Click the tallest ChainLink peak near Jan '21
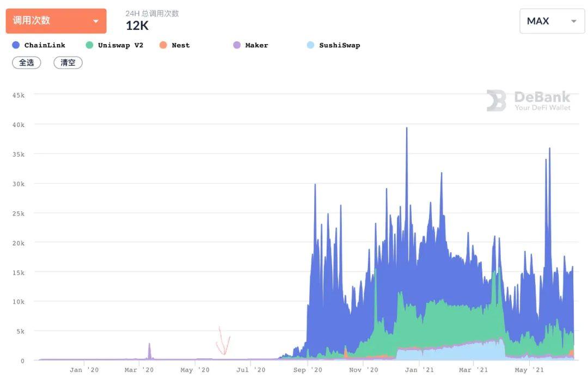 point(407,130)
